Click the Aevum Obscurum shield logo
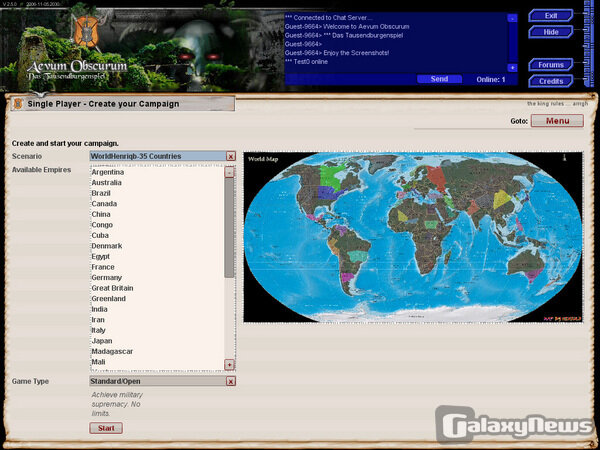 click(x=86, y=31)
